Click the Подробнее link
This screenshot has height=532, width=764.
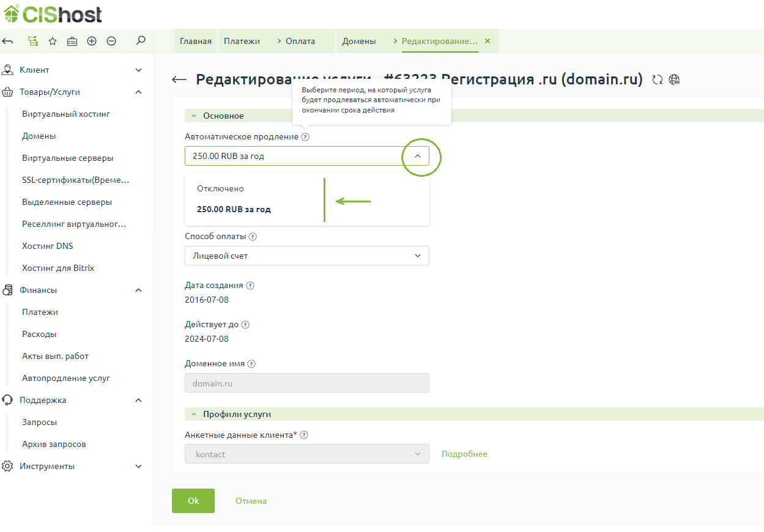click(x=464, y=454)
